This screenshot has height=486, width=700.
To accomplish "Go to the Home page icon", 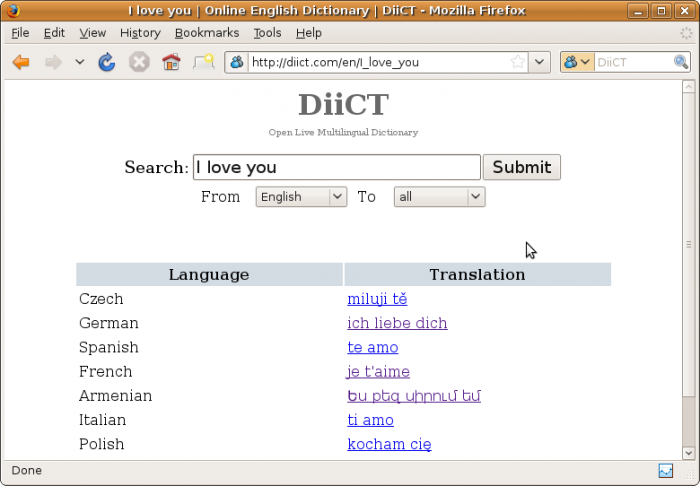I will pos(171,62).
